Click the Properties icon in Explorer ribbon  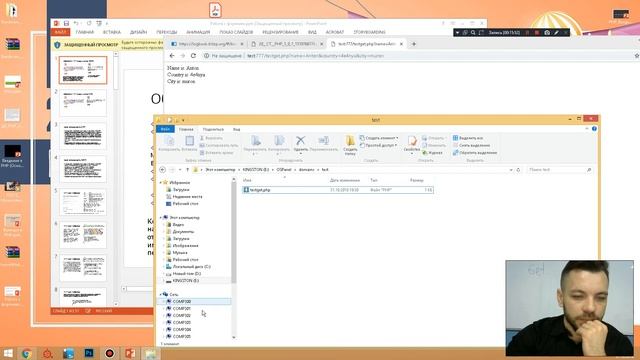click(x=411, y=141)
